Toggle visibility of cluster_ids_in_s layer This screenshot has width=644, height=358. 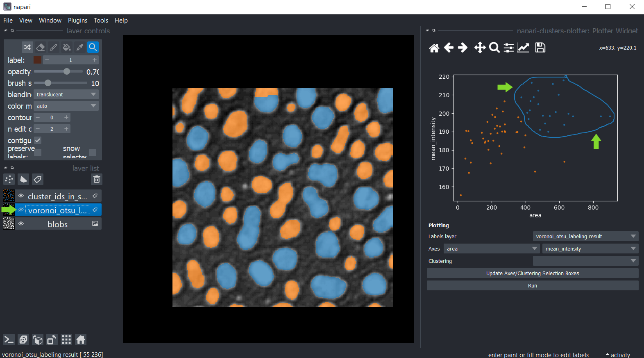click(21, 196)
